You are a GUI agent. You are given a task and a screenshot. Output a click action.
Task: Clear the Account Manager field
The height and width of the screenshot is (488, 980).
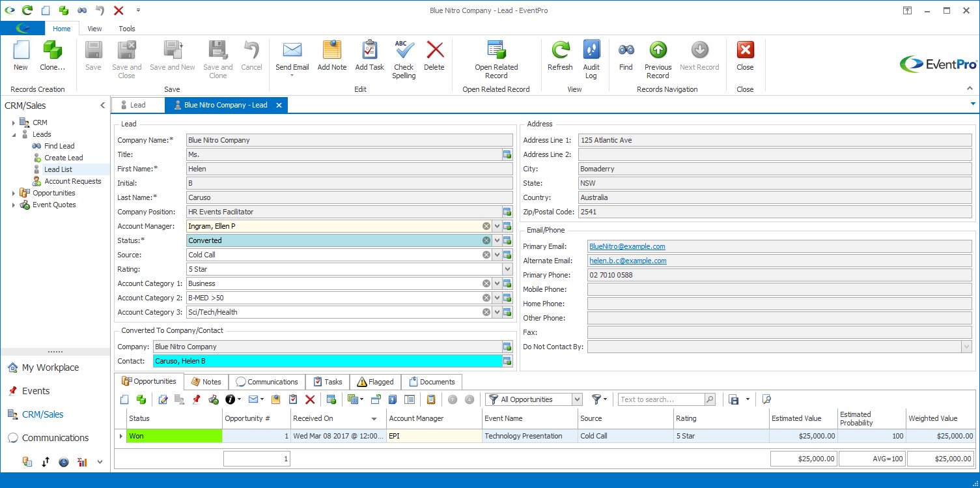coord(486,226)
